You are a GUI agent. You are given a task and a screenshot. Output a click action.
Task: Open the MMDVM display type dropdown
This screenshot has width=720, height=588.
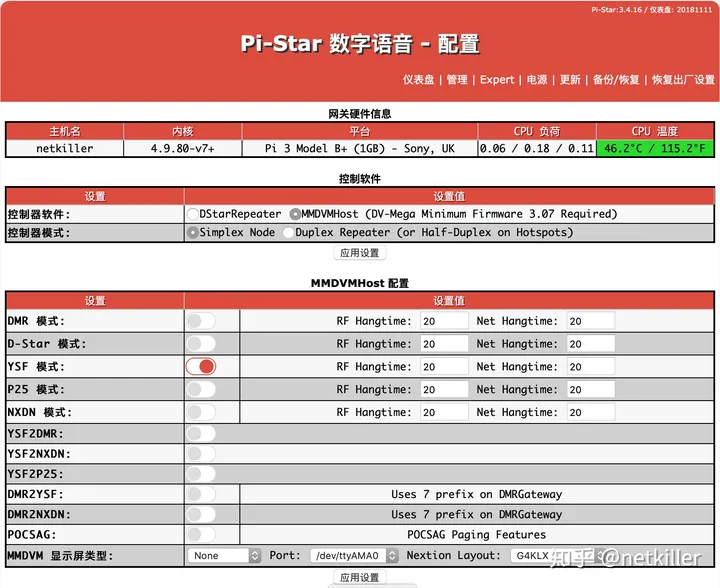224,555
